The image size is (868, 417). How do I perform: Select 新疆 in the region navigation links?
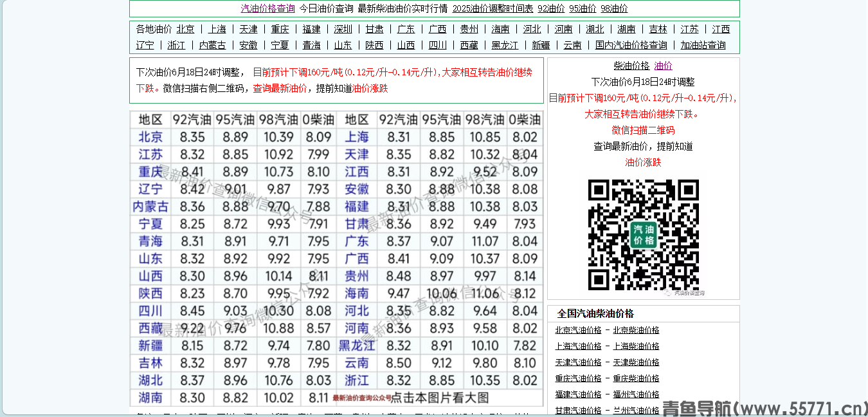tap(541, 45)
